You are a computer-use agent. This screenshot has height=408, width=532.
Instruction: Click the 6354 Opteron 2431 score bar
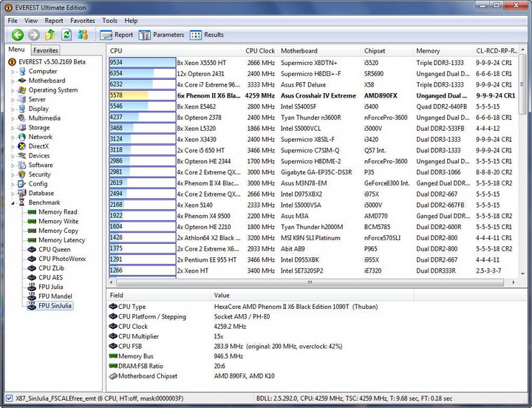[x=142, y=73]
